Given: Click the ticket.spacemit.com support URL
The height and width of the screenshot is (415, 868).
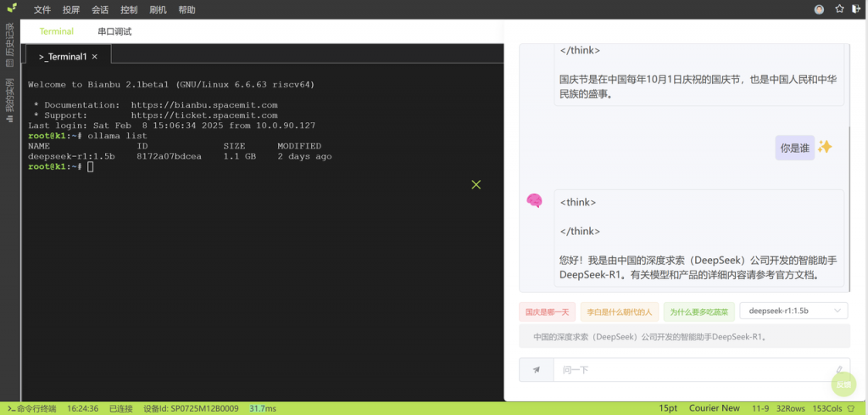Looking at the screenshot, I should tap(204, 115).
